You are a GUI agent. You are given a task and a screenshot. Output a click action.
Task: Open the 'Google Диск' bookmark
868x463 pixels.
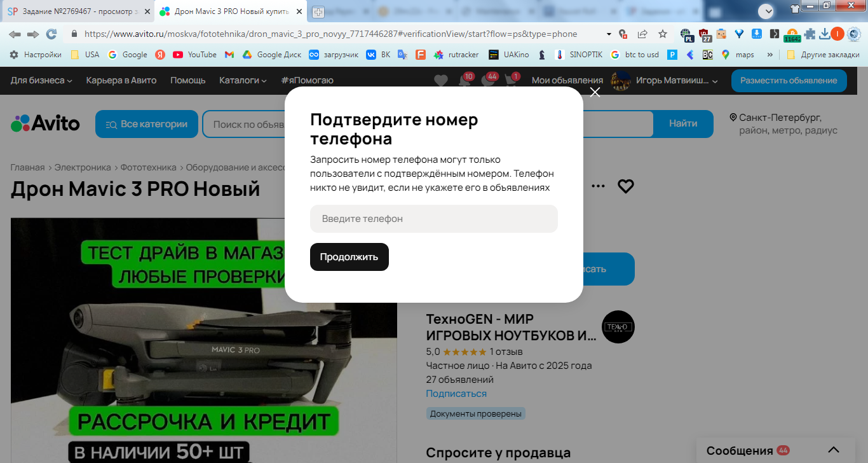tap(272, 55)
